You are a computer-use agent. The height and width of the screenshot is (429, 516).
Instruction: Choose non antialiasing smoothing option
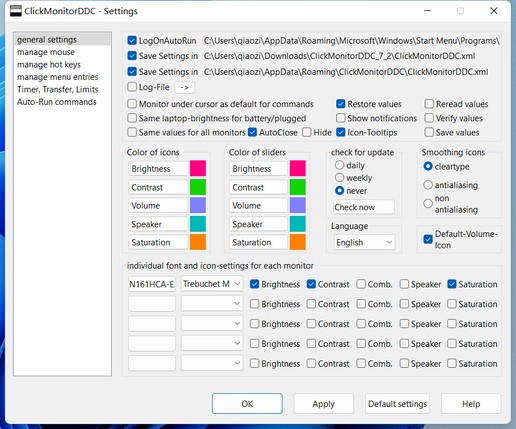(x=428, y=203)
